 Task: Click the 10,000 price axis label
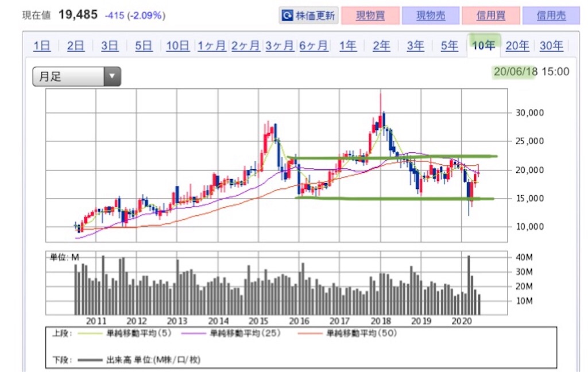529,227
